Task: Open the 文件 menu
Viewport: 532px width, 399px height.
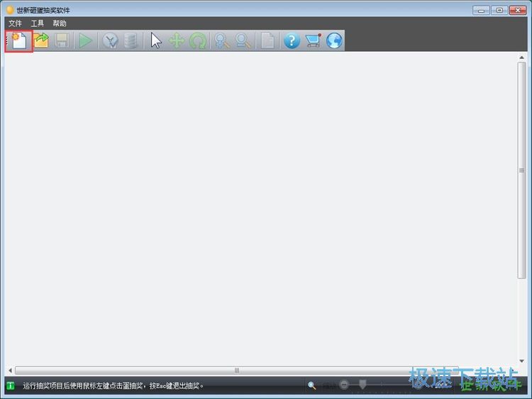Action: 16,23
